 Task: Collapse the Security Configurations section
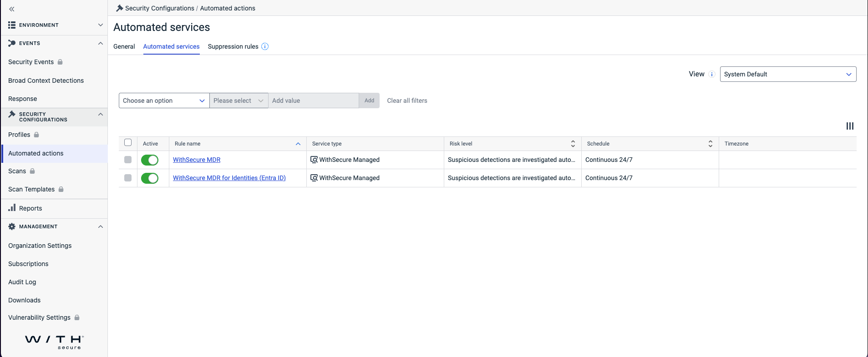coord(101,114)
